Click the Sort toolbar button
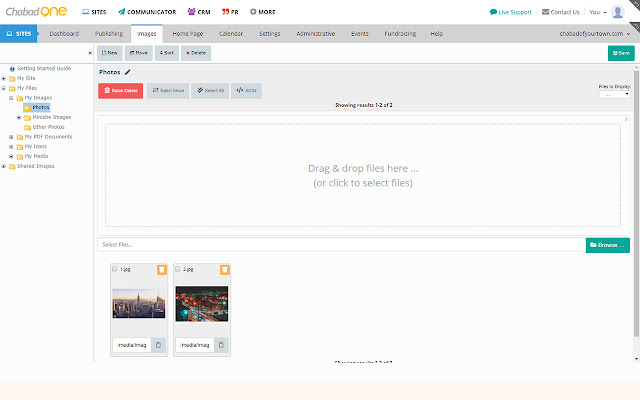This screenshot has width=640, height=400. pyautogui.click(x=167, y=53)
